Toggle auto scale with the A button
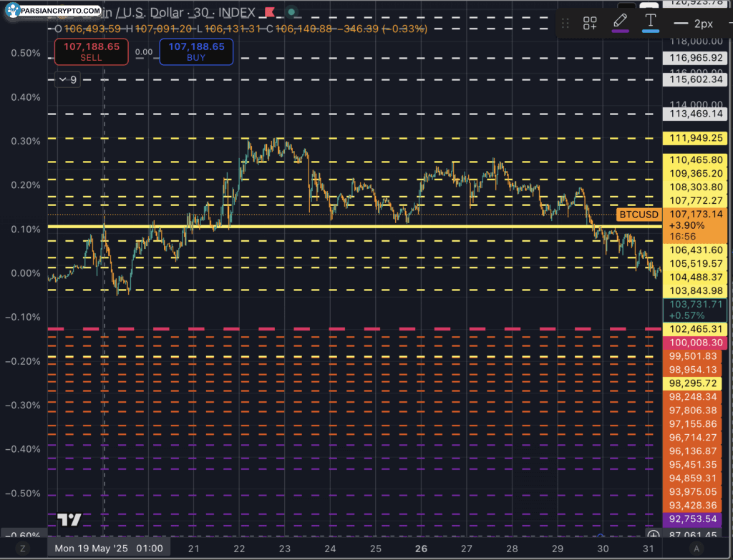This screenshot has width=733, height=560. 696,549
